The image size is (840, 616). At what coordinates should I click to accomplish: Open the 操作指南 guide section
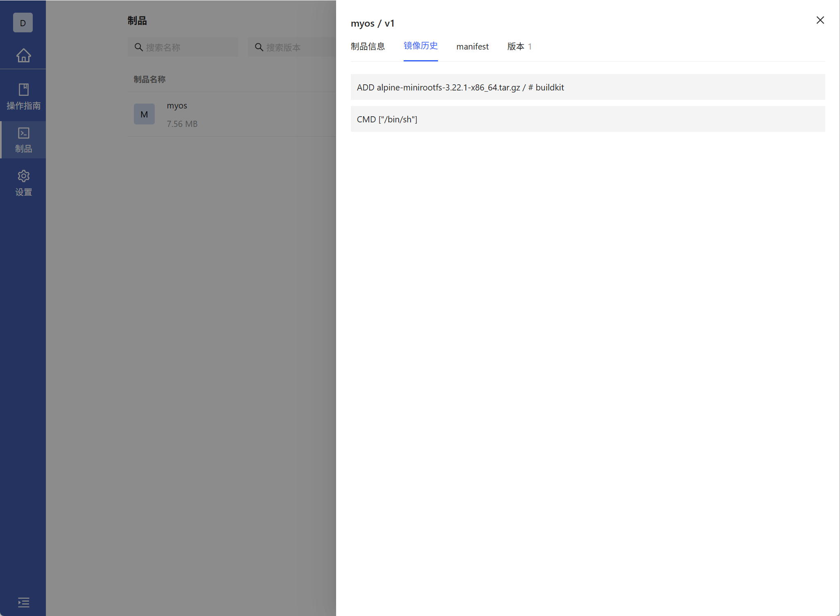[x=23, y=97]
